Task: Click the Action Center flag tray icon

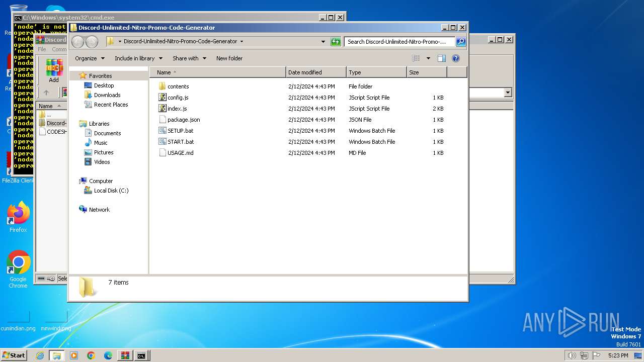Action: [597, 355]
